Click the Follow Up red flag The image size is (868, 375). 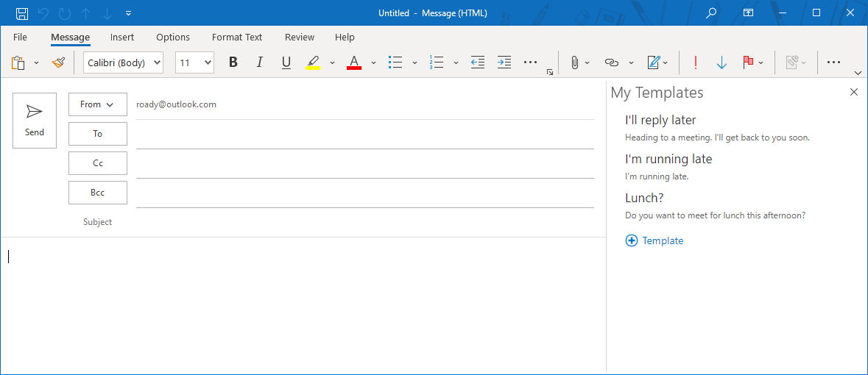pos(749,63)
